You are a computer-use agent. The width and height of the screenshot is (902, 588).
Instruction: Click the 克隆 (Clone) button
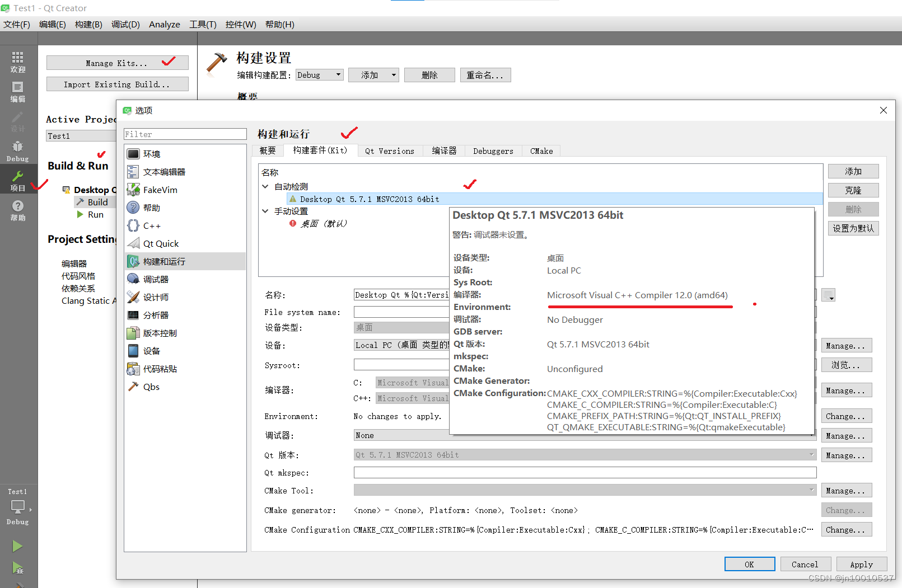853,190
